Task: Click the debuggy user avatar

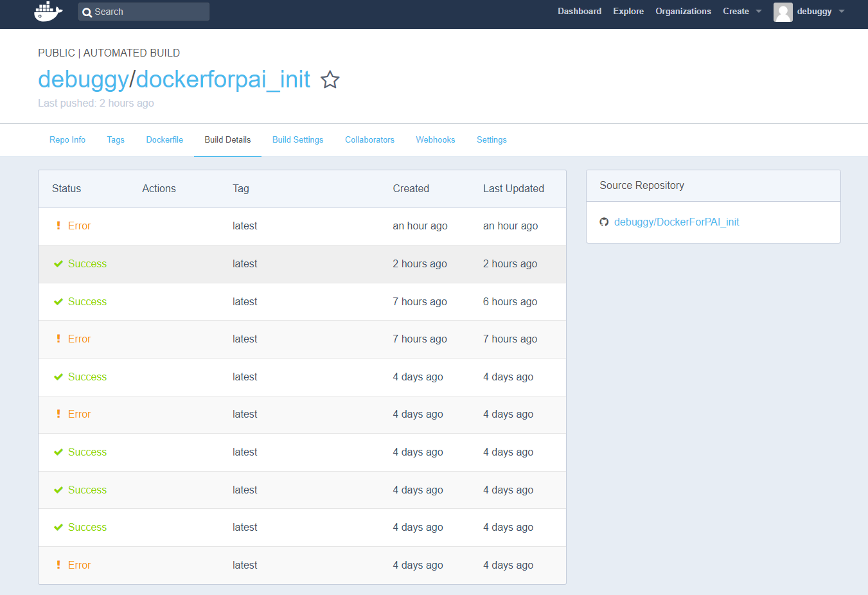Action: click(783, 12)
